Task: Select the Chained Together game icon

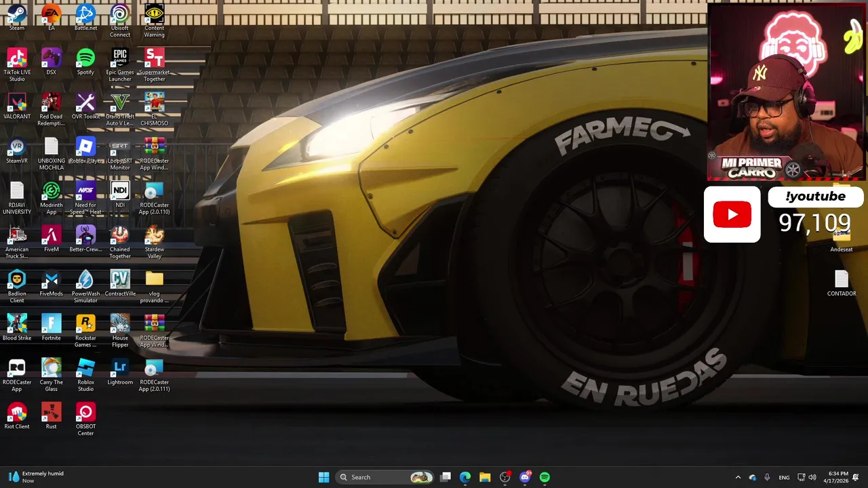Action: coord(120,242)
